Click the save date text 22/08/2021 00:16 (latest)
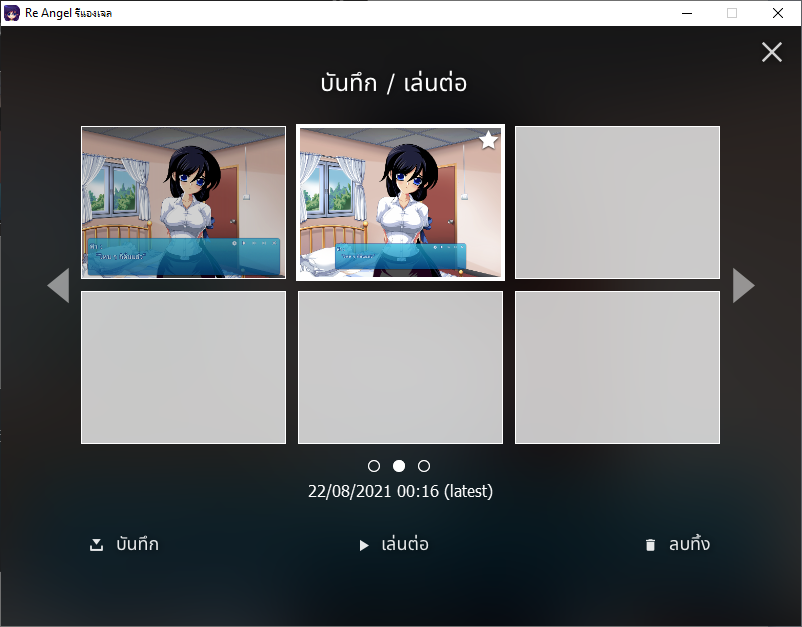Screen dimensions: 802x627 tap(400, 491)
